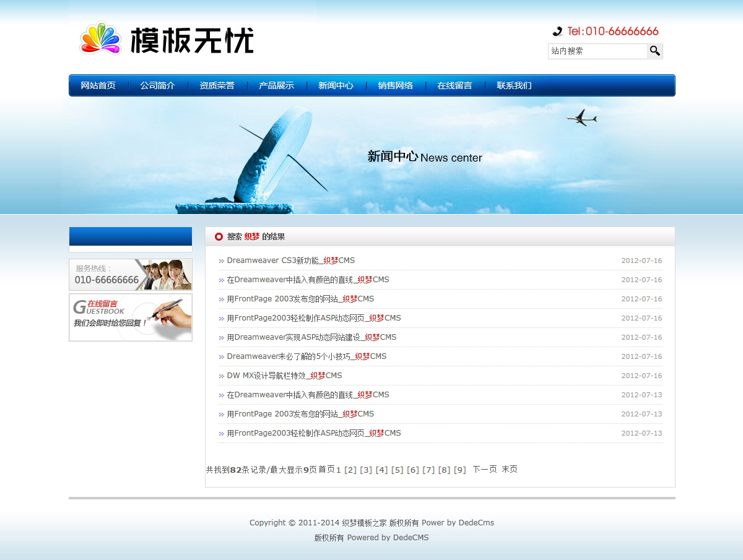The image size is (743, 560).
Task: Open article DW MX设计导航栏特效
Action: [284, 376]
